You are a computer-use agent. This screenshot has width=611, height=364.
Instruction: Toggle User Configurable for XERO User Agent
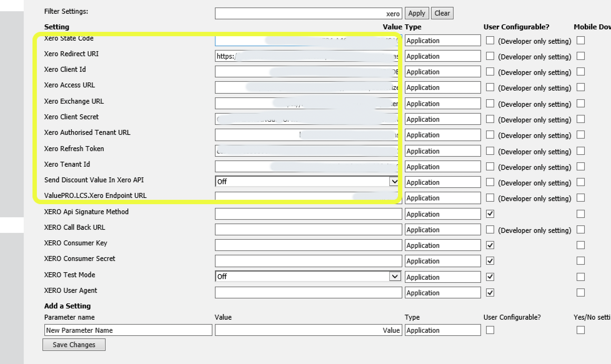(490, 293)
